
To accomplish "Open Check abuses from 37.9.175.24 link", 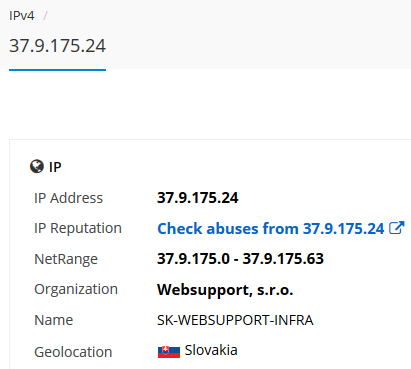I will click(281, 229).
